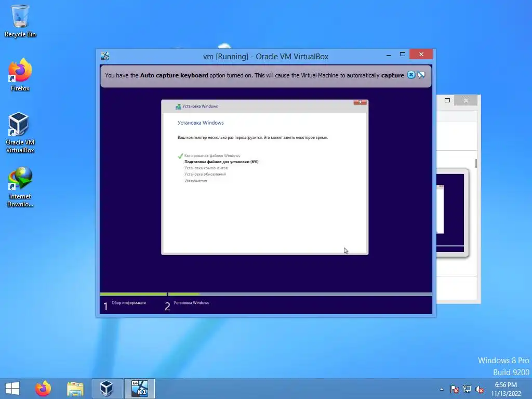
Task: Click the installation progress bar in the VM
Action: (x=265, y=294)
